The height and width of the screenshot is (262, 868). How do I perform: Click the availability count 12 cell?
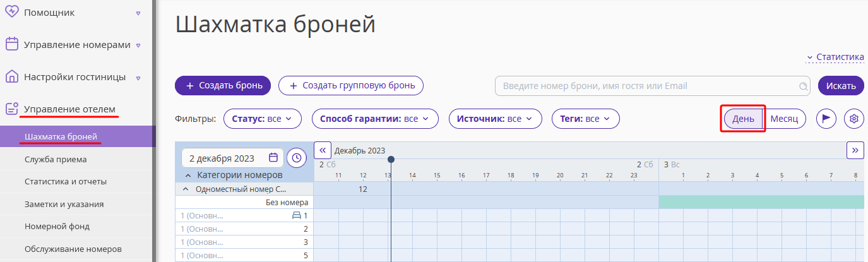coord(363,189)
